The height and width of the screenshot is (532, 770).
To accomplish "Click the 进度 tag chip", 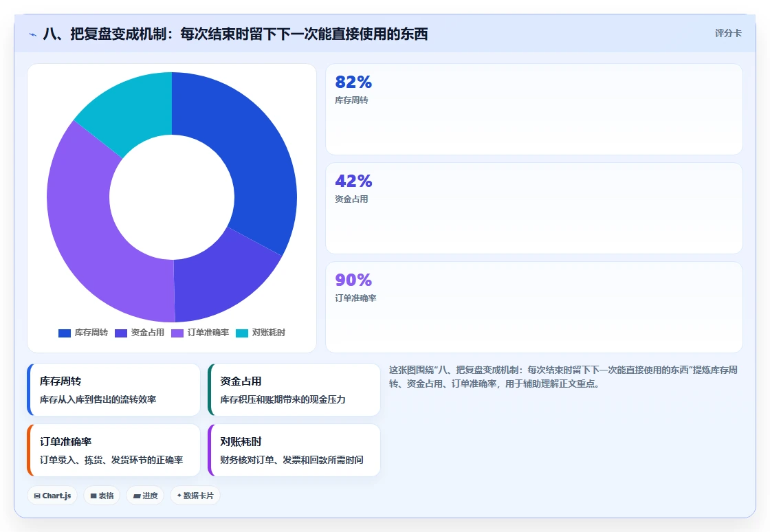I will click(x=145, y=496).
